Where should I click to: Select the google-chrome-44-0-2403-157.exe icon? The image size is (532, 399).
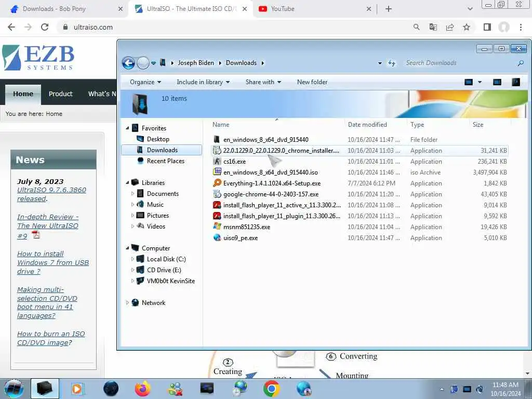(217, 194)
